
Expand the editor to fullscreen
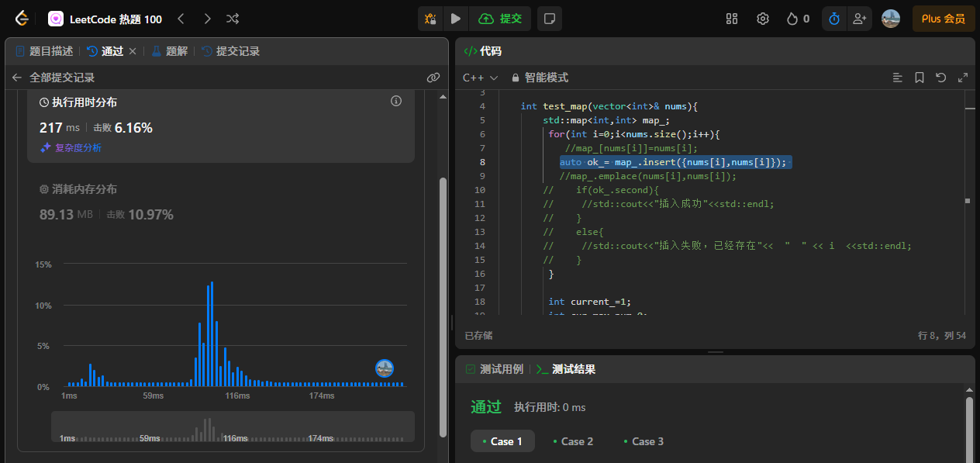click(x=963, y=78)
